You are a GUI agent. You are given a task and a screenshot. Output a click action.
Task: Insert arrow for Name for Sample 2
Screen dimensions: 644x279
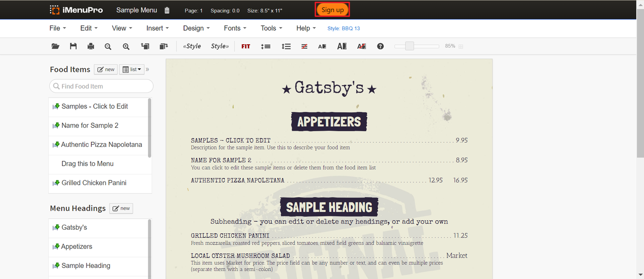(56, 125)
